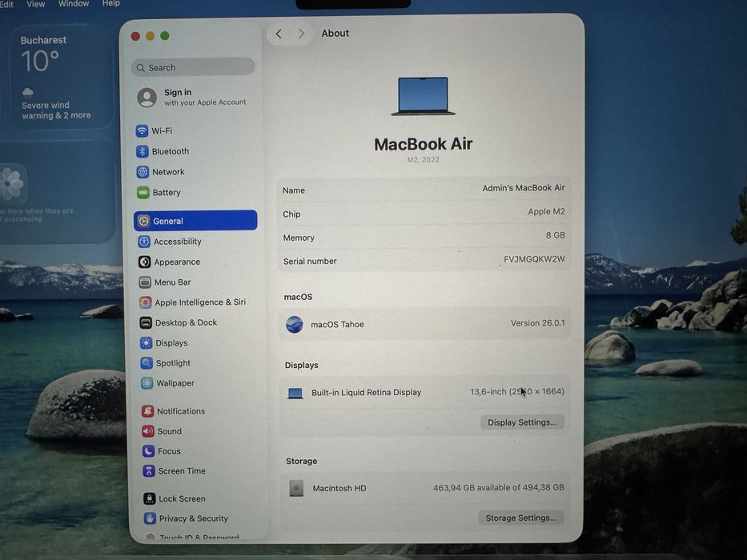The width and height of the screenshot is (747, 560).
Task: Click the Bucharest weather widget
Action: pos(61,77)
